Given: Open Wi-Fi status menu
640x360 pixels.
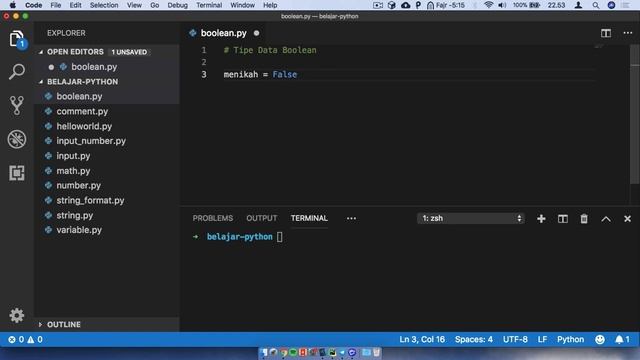Looking at the screenshot, I should tap(488, 5).
